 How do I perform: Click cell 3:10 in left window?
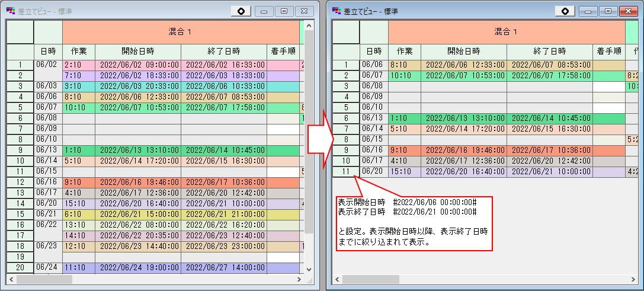point(79,87)
